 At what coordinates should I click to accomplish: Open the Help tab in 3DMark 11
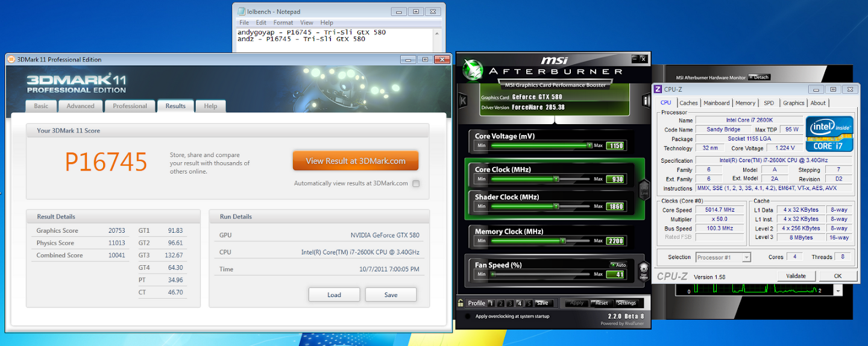pyautogui.click(x=210, y=106)
